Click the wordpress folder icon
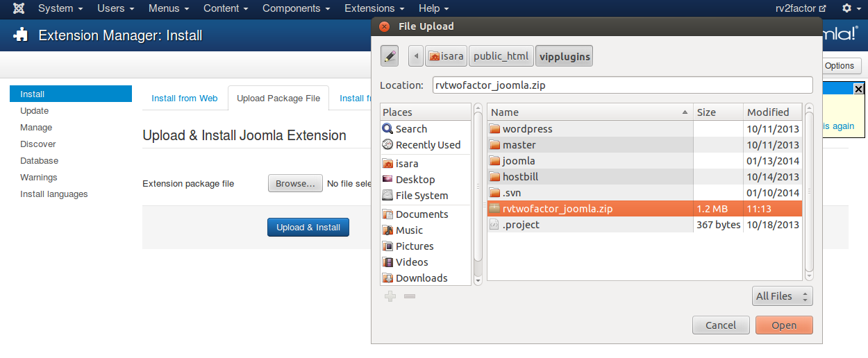 [494, 129]
